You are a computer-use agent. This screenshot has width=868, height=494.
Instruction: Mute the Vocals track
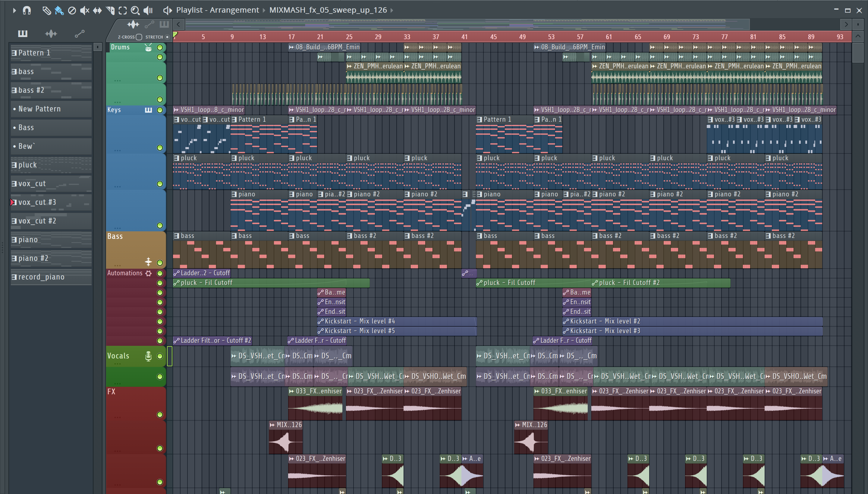[x=159, y=356]
